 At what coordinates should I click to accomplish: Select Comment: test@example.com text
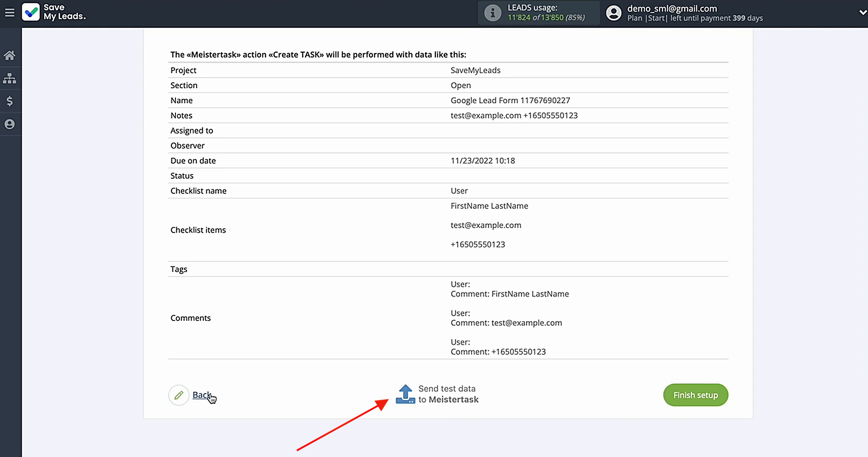506,323
